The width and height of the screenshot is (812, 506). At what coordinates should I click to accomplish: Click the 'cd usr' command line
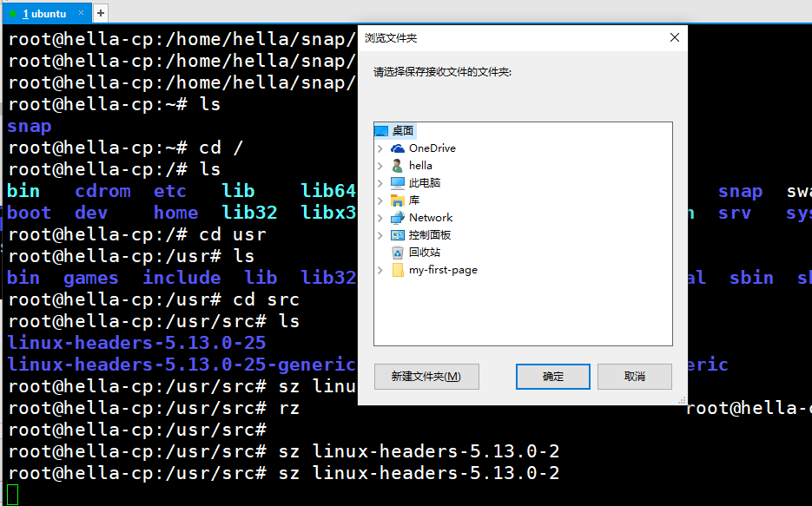(x=137, y=234)
